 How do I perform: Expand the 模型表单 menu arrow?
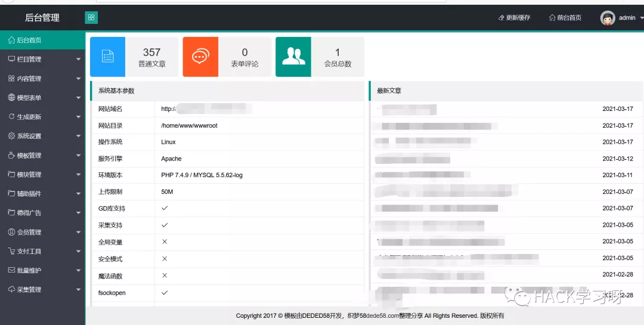[79, 98]
